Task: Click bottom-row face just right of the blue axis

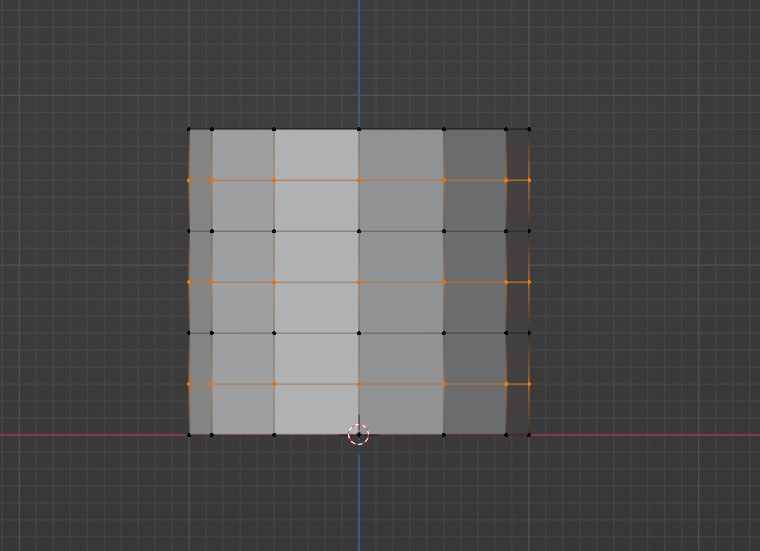Action: click(x=401, y=410)
